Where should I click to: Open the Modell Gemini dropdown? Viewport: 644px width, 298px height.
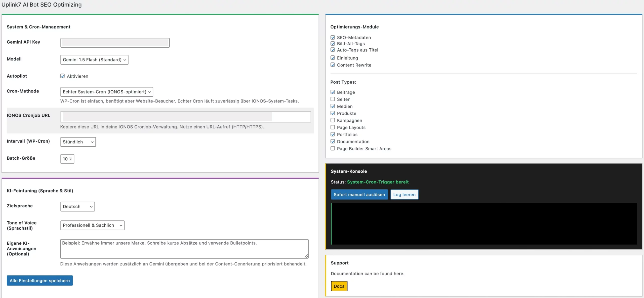pyautogui.click(x=94, y=60)
